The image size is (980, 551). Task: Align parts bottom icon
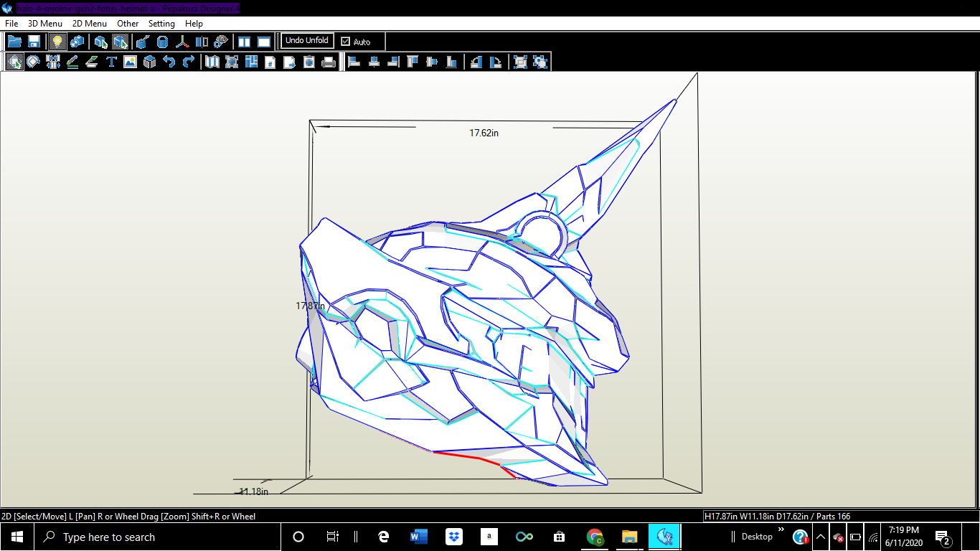pos(451,62)
